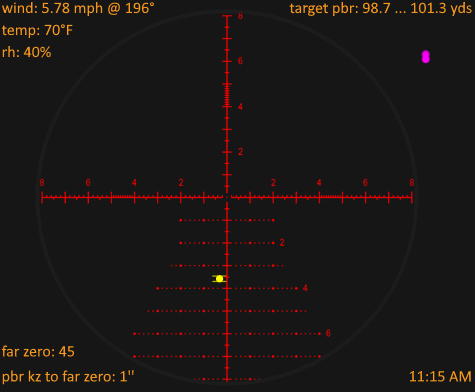Click the magenta dot marker

[426, 57]
